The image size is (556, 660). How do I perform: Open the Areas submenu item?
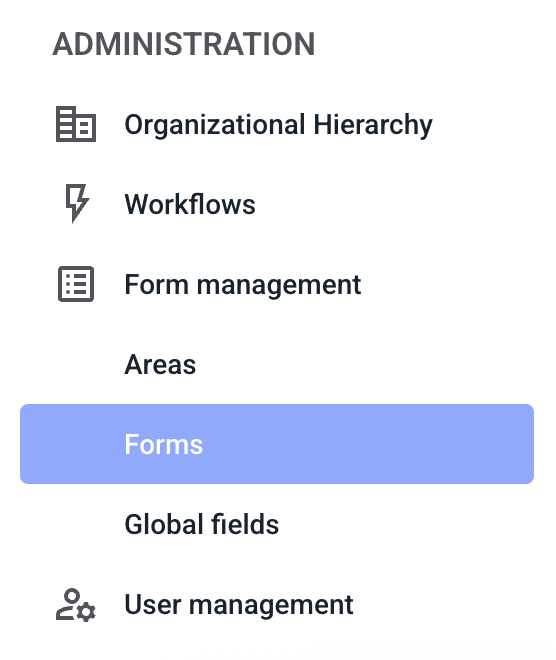277,364
